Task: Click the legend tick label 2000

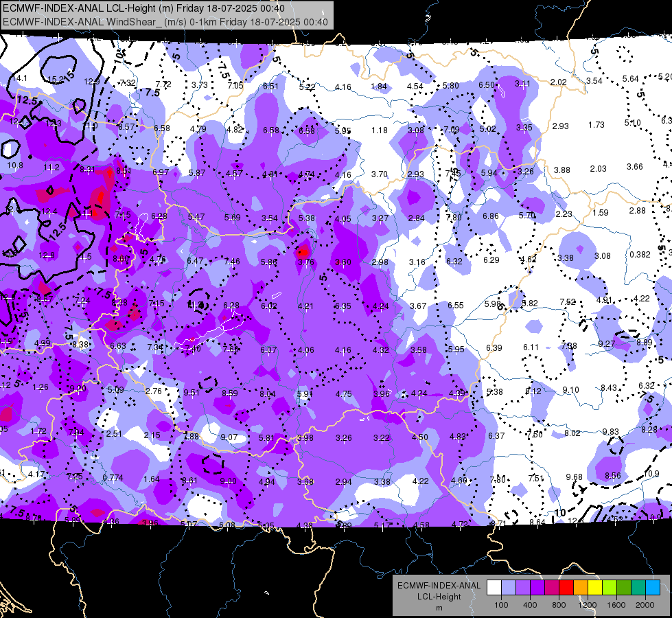Action: [645, 605]
